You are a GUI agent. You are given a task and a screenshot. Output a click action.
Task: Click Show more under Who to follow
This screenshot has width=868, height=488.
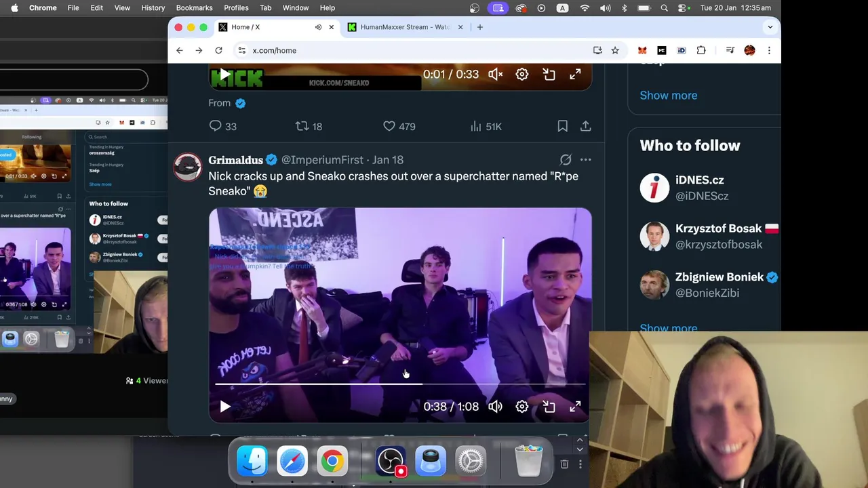(668, 328)
